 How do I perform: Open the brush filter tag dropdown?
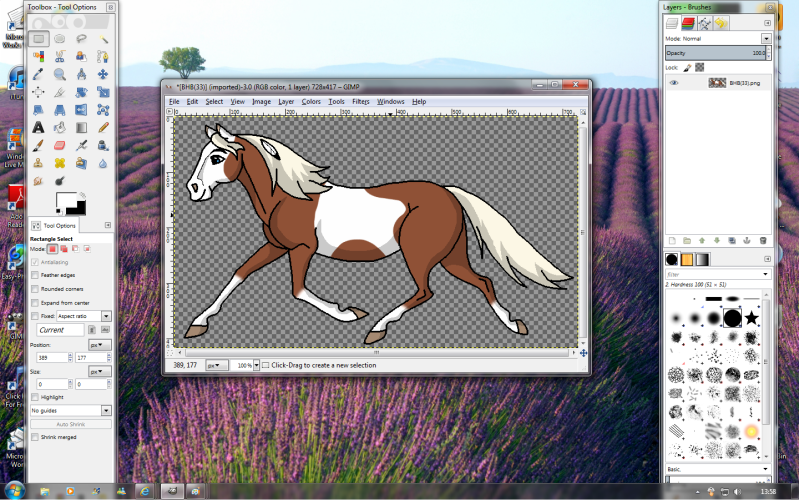click(765, 274)
